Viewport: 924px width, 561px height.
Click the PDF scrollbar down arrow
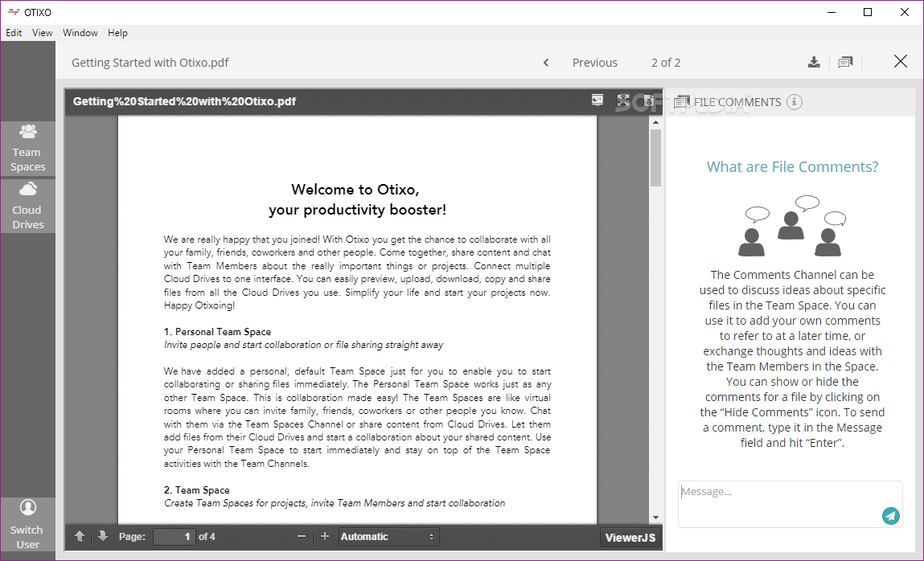tap(655, 518)
